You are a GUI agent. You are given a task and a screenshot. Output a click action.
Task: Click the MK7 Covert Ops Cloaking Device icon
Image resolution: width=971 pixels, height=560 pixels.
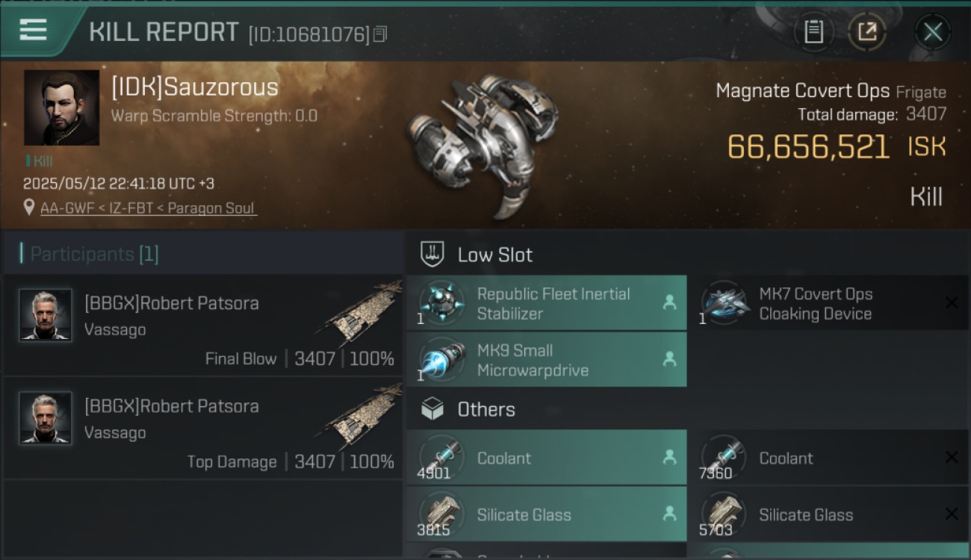tap(724, 302)
